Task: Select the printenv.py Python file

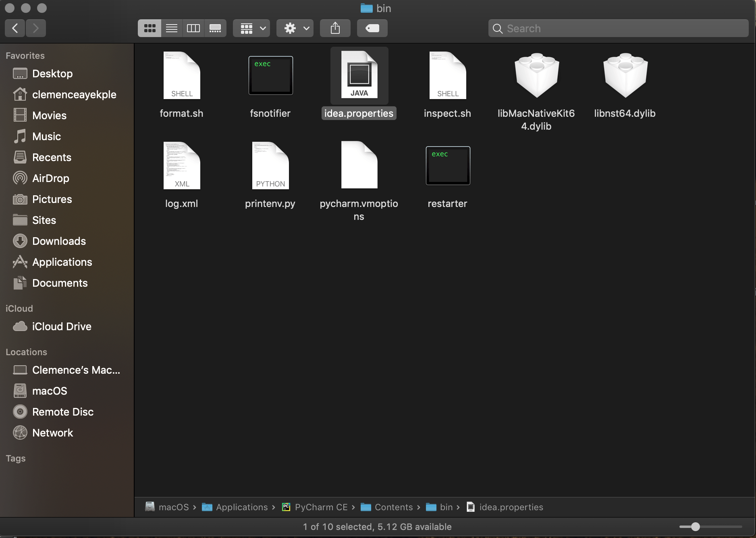Action: point(270,165)
